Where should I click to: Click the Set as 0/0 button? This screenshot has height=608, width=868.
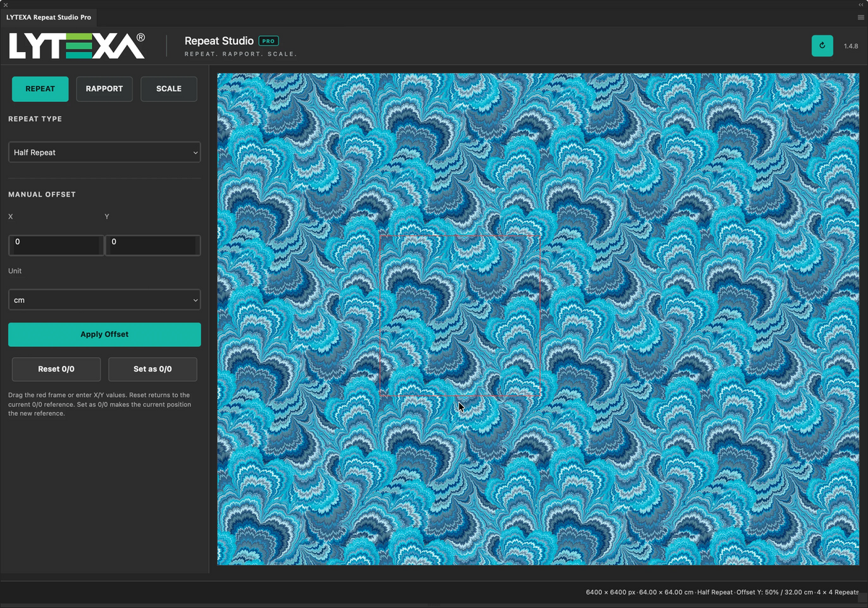153,369
